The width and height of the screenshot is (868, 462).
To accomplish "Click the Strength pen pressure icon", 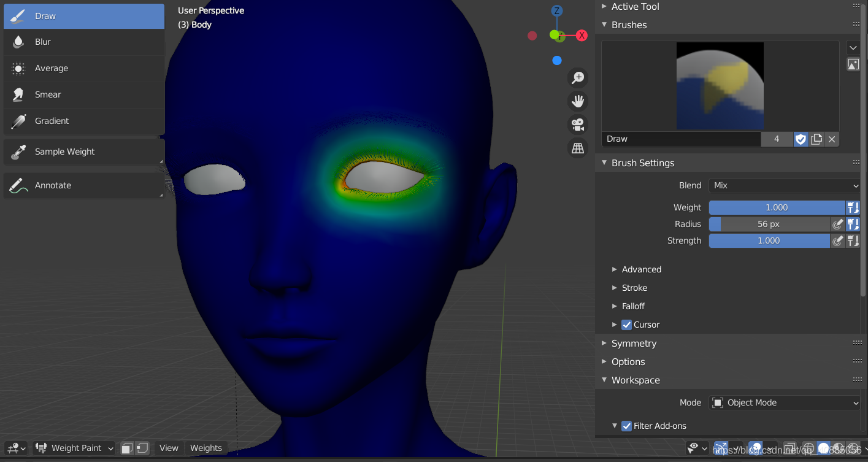I will (x=837, y=241).
